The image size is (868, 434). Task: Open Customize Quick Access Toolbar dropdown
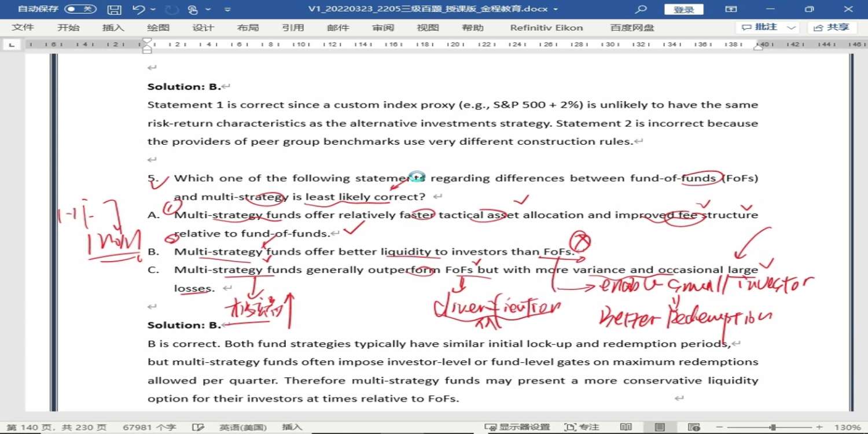227,9
